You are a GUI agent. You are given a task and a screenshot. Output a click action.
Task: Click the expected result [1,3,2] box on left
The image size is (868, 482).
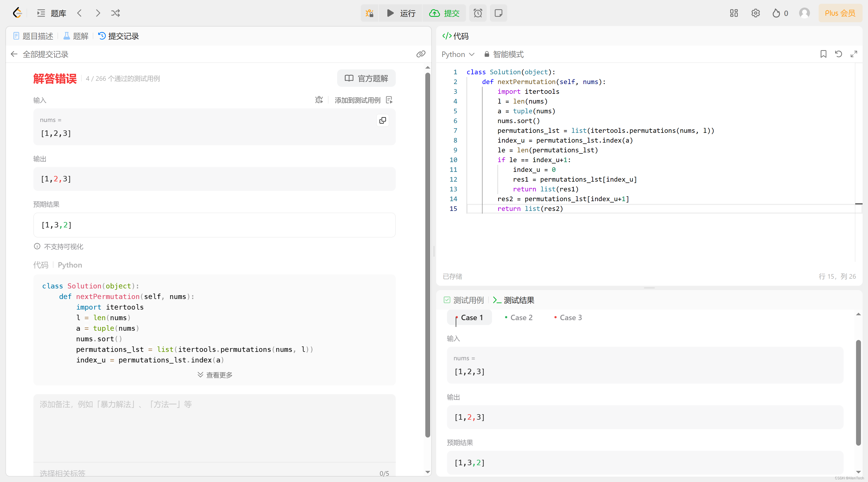coord(214,225)
